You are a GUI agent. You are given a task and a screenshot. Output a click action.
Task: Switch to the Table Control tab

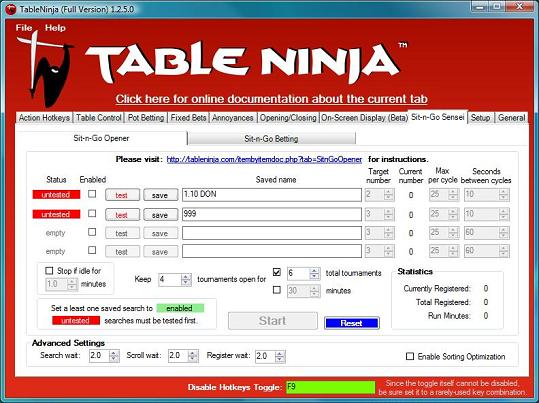pos(99,118)
